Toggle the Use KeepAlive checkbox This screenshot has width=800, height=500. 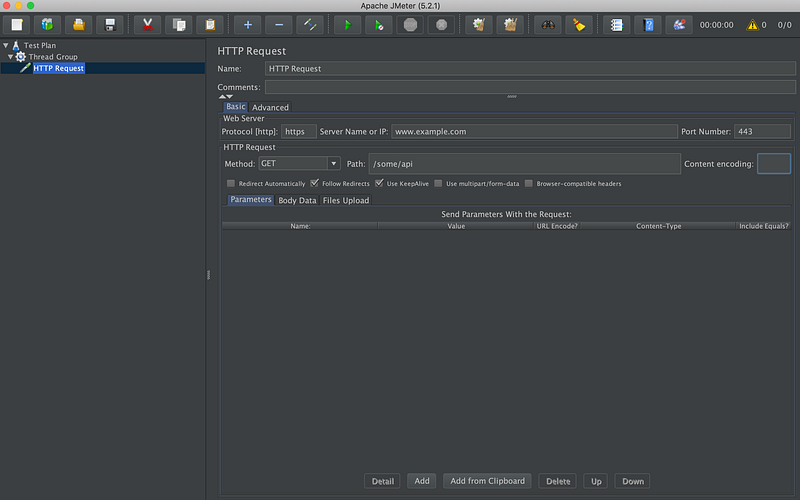point(379,184)
